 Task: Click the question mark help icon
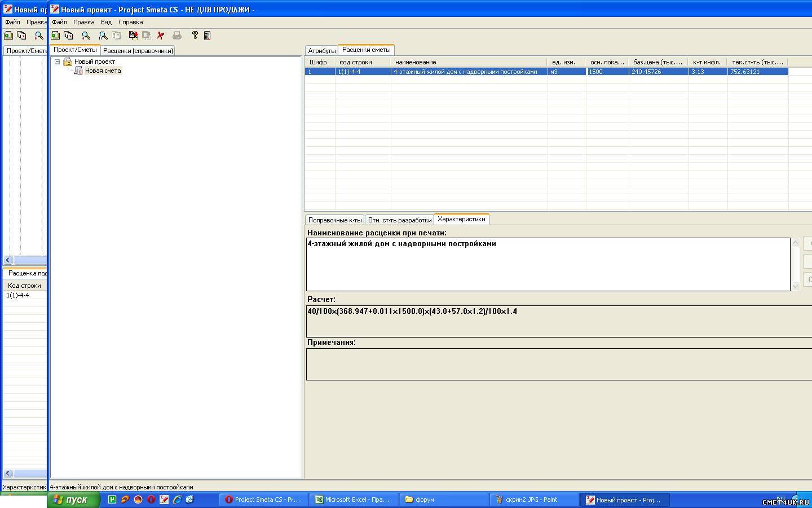(x=195, y=36)
